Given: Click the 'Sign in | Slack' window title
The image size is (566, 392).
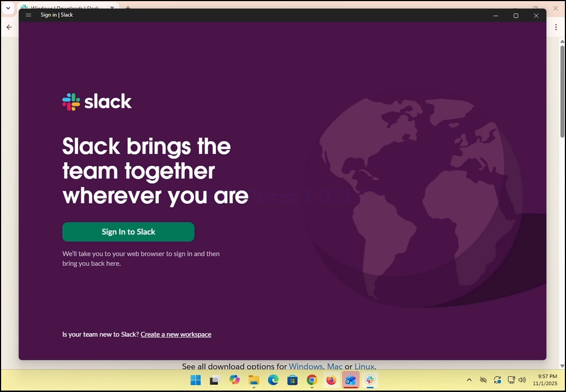Looking at the screenshot, I should pyautogui.click(x=57, y=15).
